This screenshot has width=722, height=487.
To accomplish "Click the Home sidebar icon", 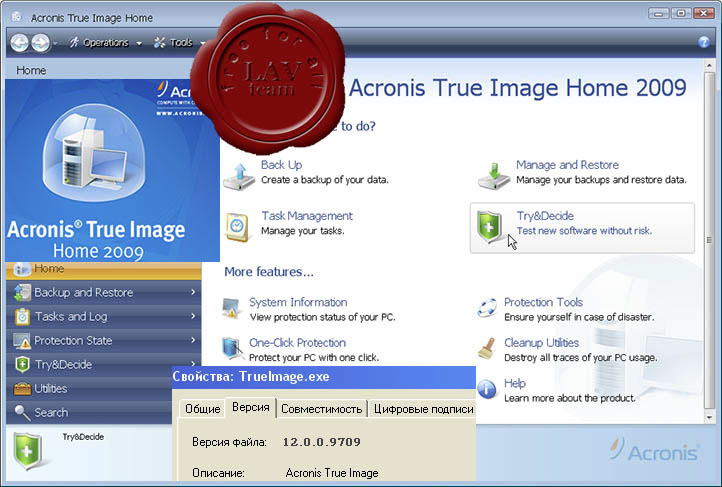I will point(22,268).
